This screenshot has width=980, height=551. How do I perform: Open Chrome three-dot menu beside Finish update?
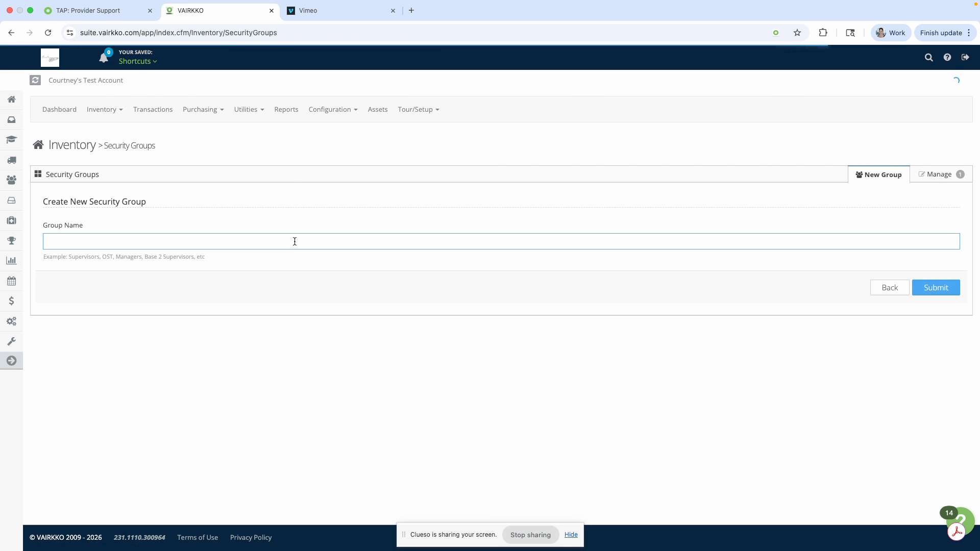969,33
